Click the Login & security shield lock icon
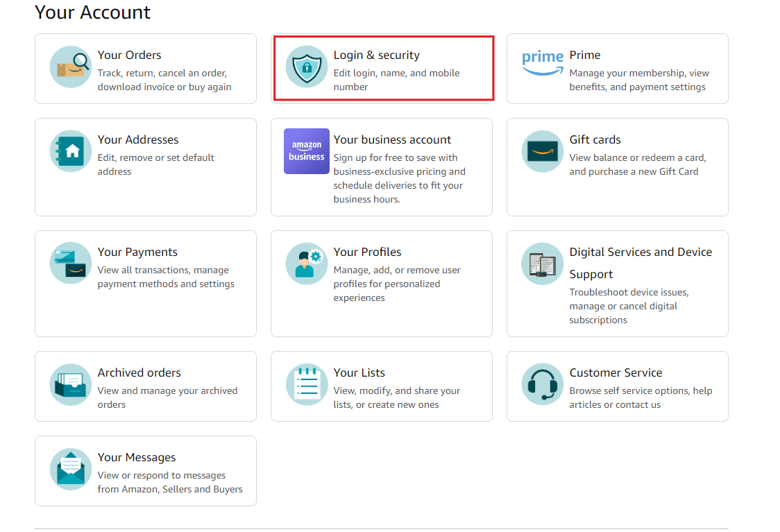 coord(307,67)
